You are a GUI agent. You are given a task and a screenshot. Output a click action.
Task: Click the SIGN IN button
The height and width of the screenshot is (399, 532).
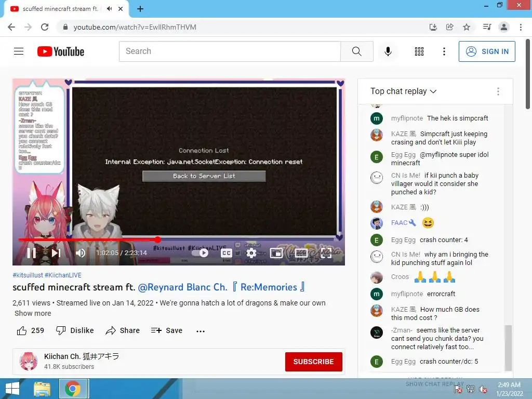pos(487,51)
